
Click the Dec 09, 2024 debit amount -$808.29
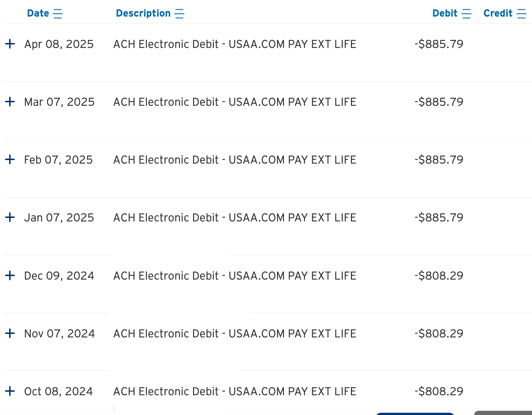[x=439, y=276]
